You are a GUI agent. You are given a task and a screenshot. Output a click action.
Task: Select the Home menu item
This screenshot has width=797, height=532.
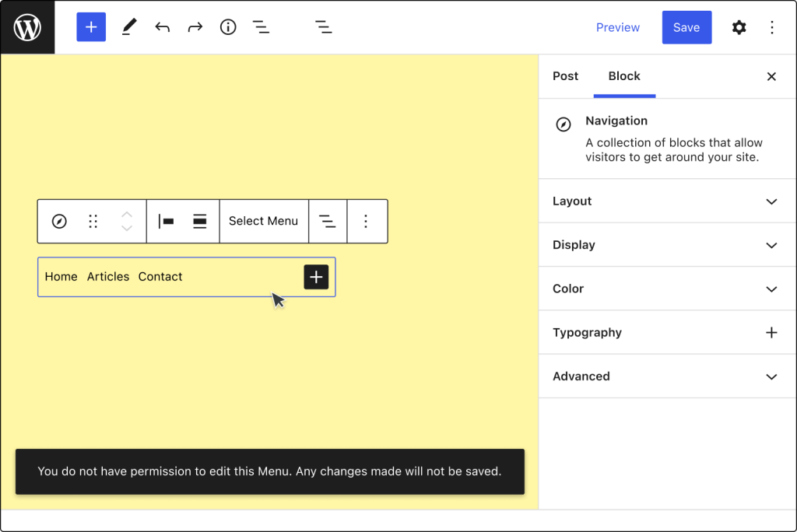(61, 276)
